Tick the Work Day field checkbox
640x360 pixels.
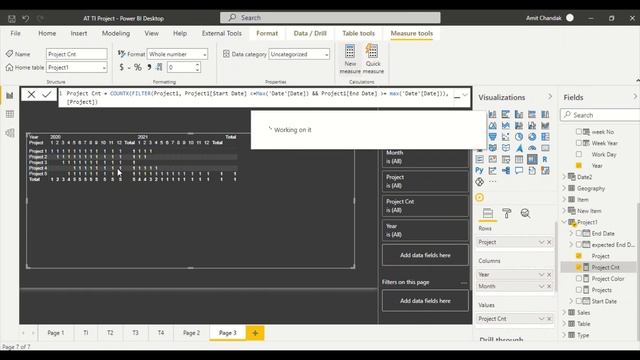pos(579,154)
